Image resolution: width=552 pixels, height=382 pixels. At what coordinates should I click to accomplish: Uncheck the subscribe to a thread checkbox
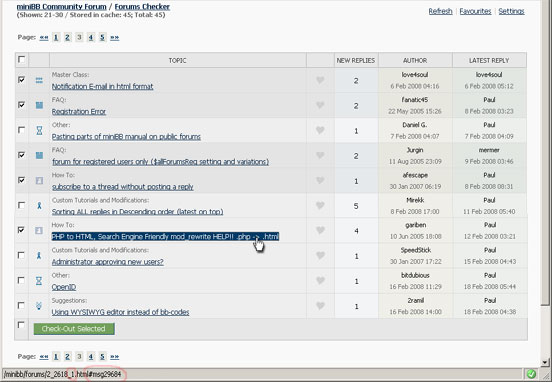tap(21, 180)
